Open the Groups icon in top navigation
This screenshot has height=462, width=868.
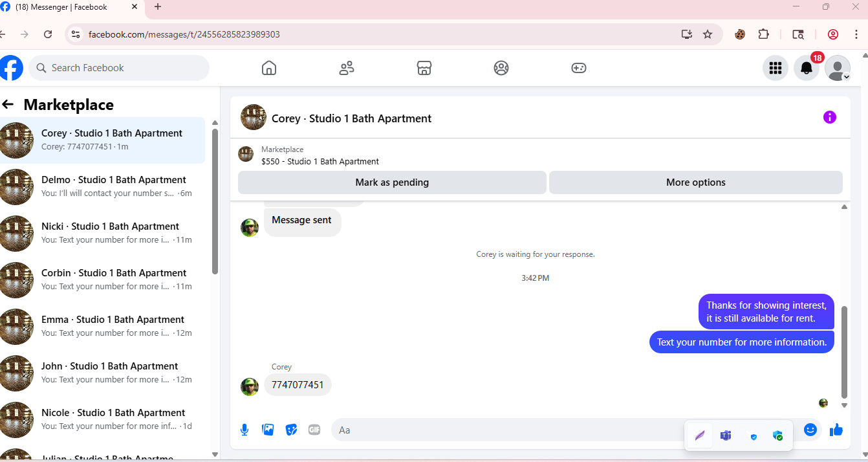tap(501, 68)
